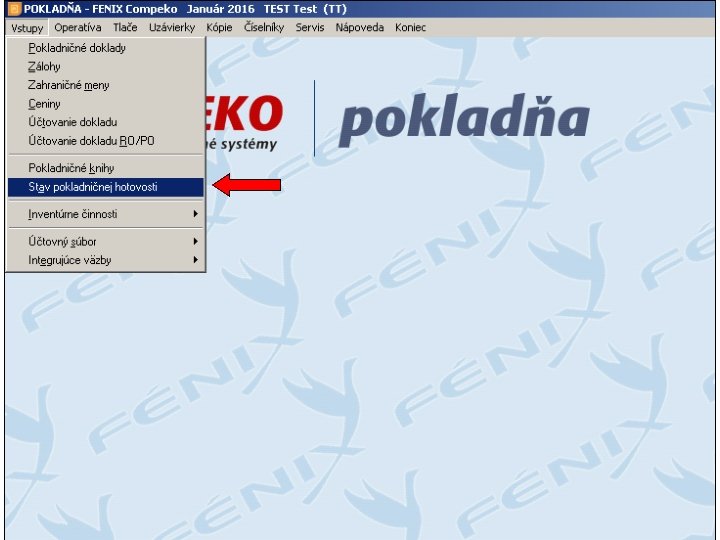Open the Tlače menu
Image resolution: width=720 pixels, height=540 pixels.
pyautogui.click(x=125, y=28)
